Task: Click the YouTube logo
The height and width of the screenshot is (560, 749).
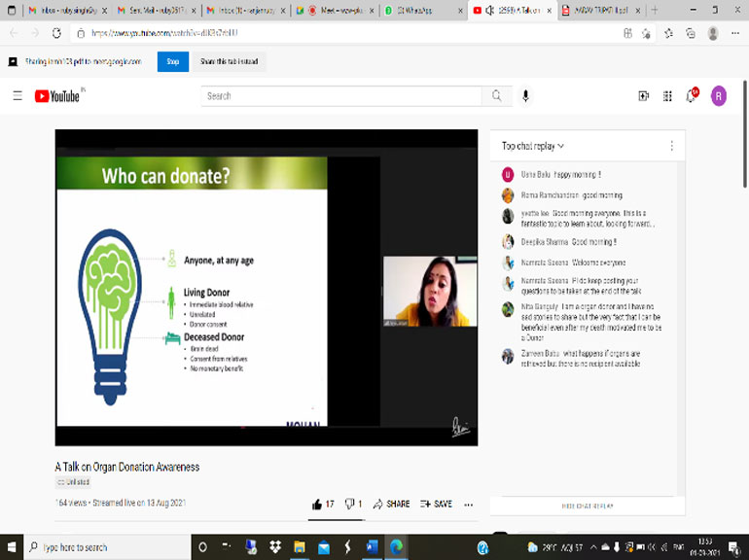Action: click(59, 96)
